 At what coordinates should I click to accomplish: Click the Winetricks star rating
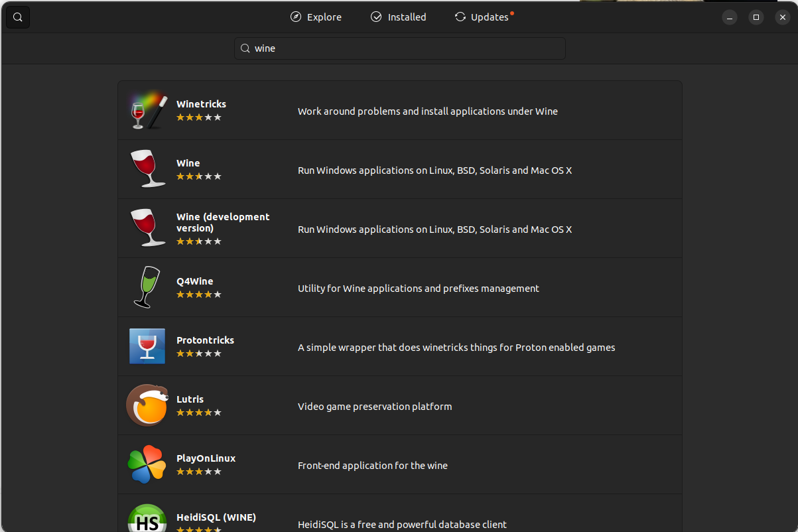point(199,117)
